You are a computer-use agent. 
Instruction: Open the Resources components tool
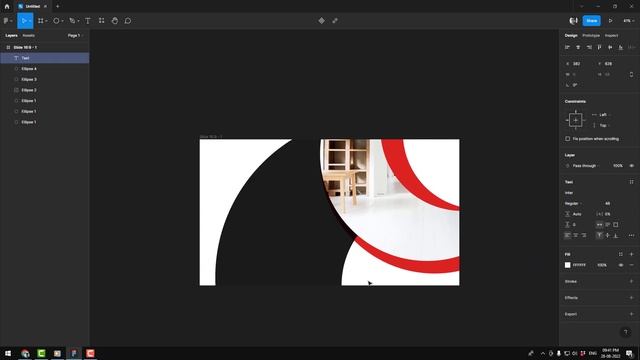pos(101,21)
